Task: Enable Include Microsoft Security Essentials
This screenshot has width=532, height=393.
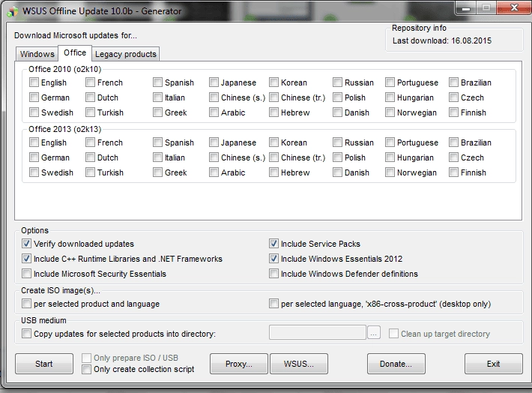Action: pyautogui.click(x=26, y=274)
